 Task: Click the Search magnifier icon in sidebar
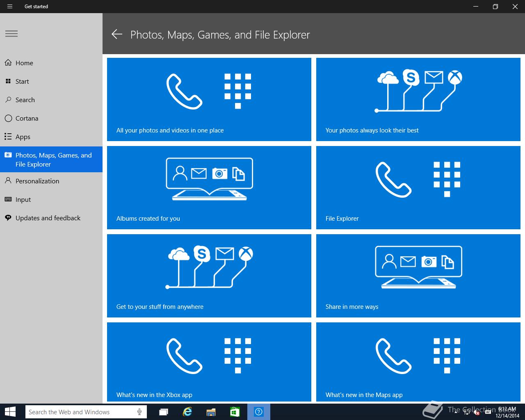pyautogui.click(x=8, y=100)
